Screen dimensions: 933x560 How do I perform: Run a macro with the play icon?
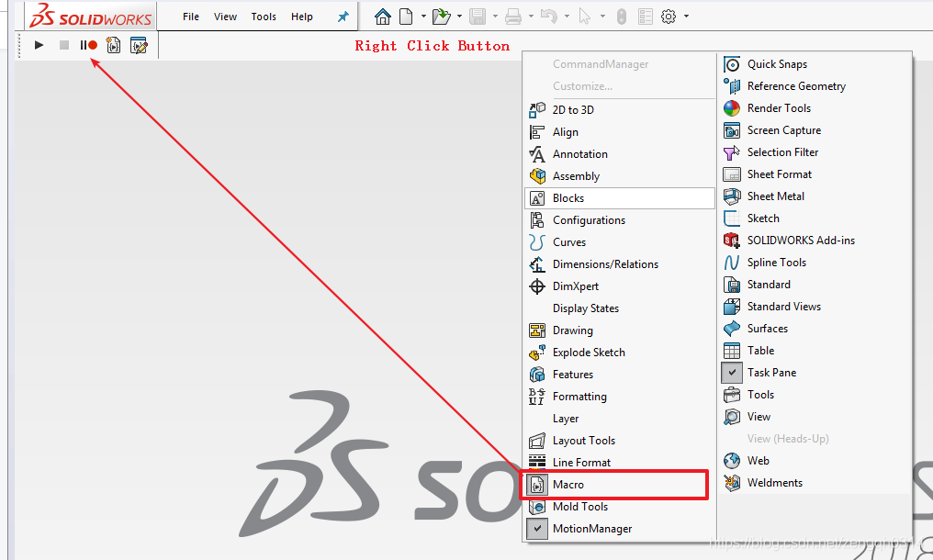tap(39, 45)
